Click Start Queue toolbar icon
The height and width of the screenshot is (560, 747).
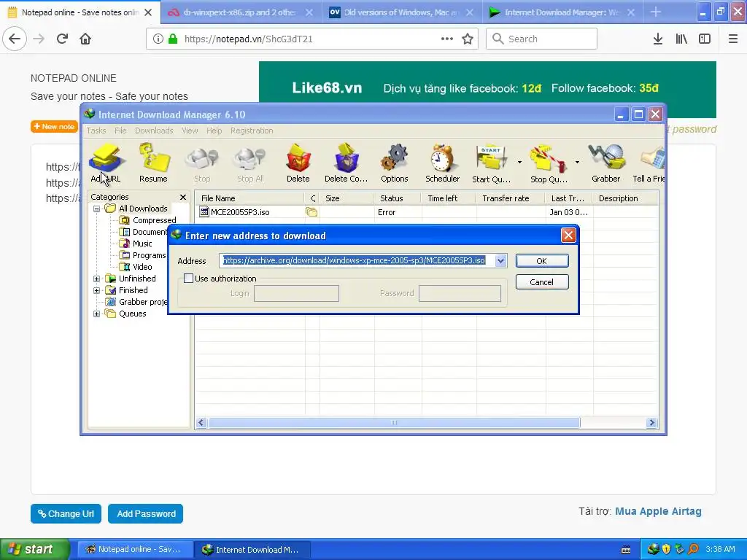pyautogui.click(x=491, y=163)
